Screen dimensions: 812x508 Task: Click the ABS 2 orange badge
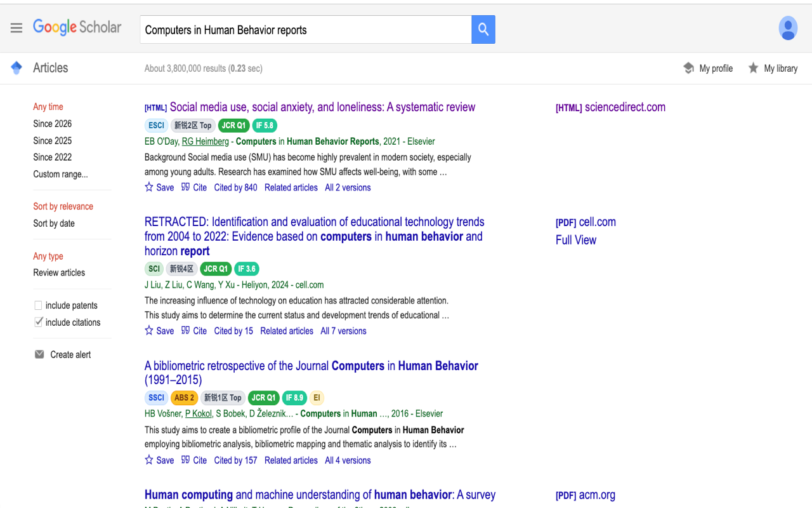pos(184,398)
